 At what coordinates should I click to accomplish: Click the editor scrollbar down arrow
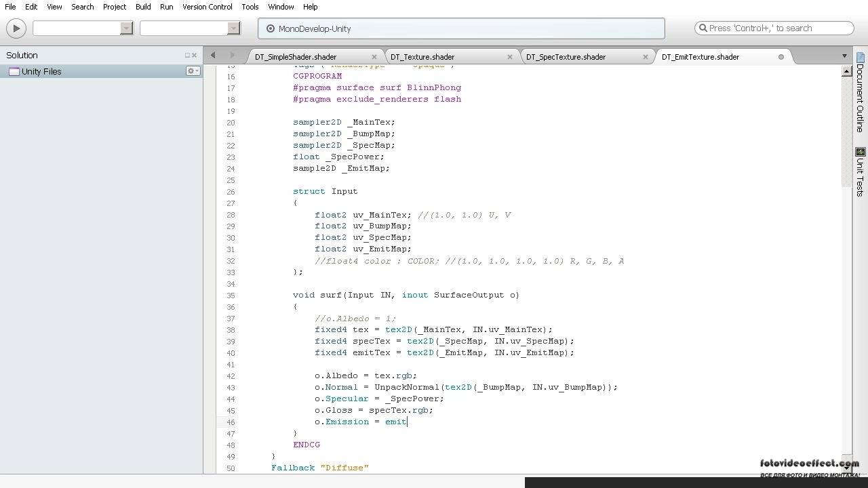[846, 468]
